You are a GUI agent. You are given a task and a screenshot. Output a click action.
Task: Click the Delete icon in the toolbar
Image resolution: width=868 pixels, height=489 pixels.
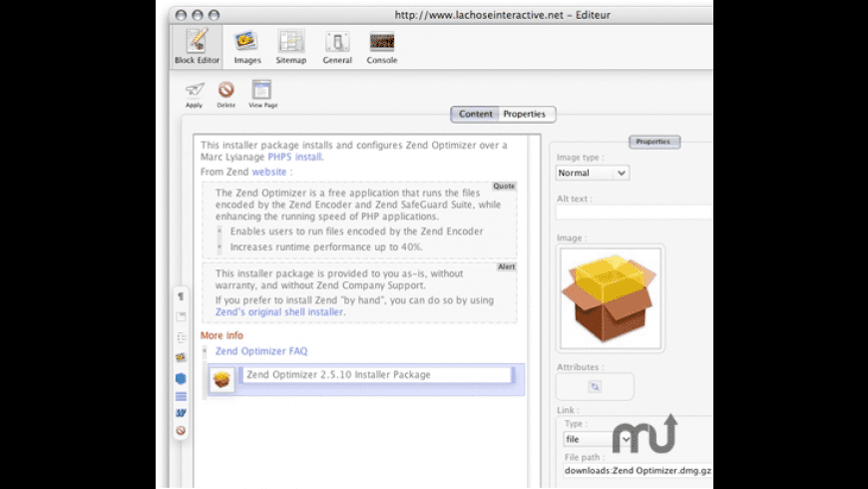[225, 90]
